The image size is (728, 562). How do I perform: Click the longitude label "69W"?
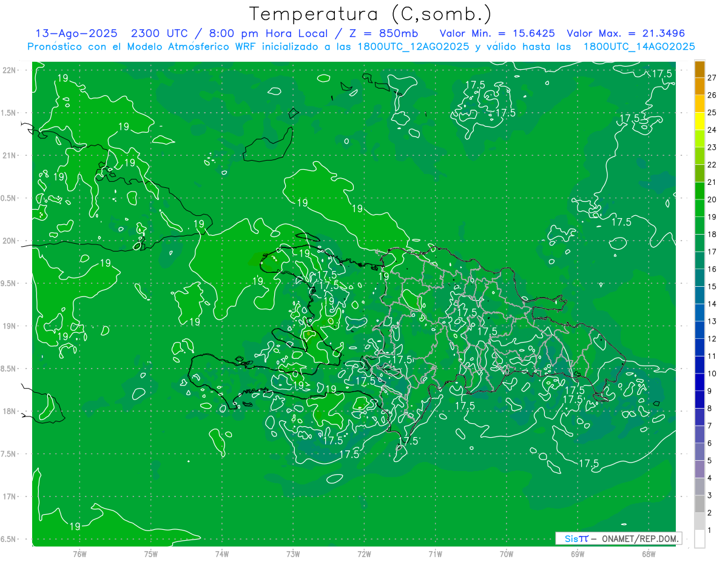tap(578, 554)
